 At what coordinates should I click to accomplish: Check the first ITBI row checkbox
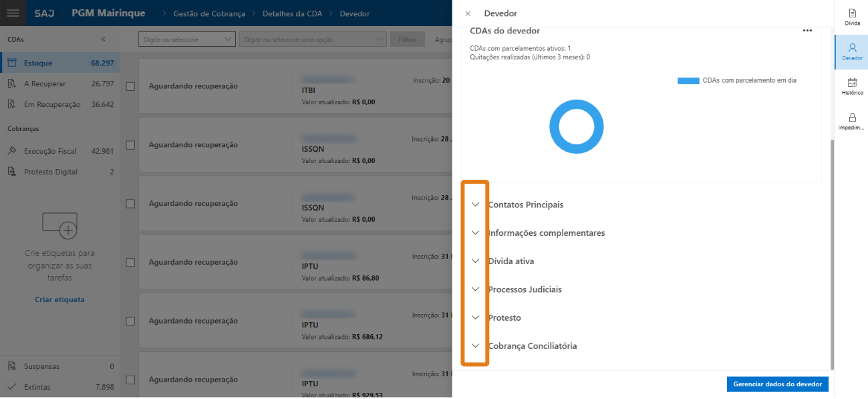[x=131, y=86]
